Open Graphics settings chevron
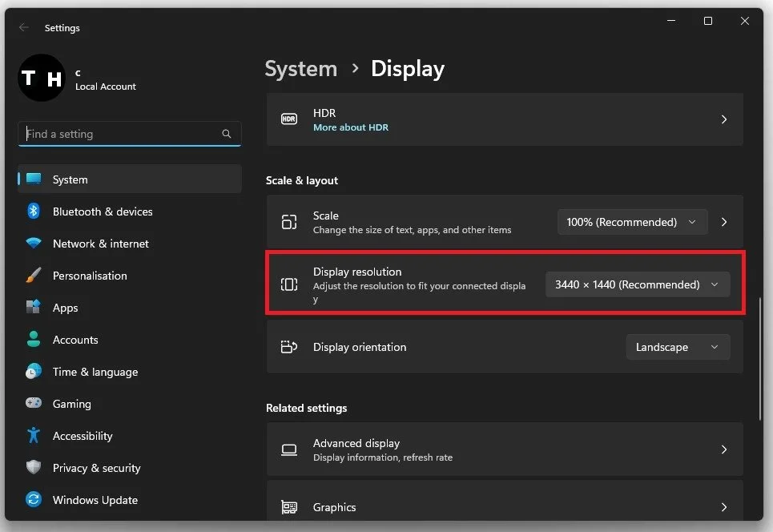Image resolution: width=773 pixels, height=532 pixels. tap(723, 507)
